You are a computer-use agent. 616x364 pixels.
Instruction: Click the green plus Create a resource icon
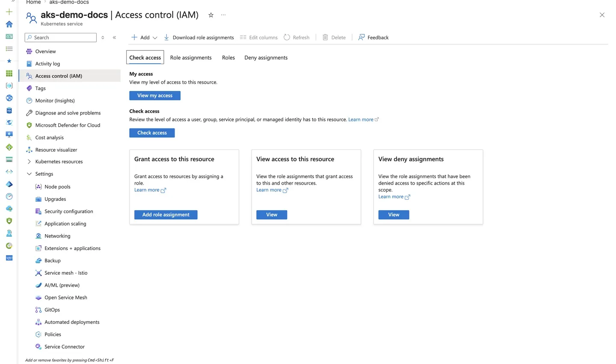9,12
